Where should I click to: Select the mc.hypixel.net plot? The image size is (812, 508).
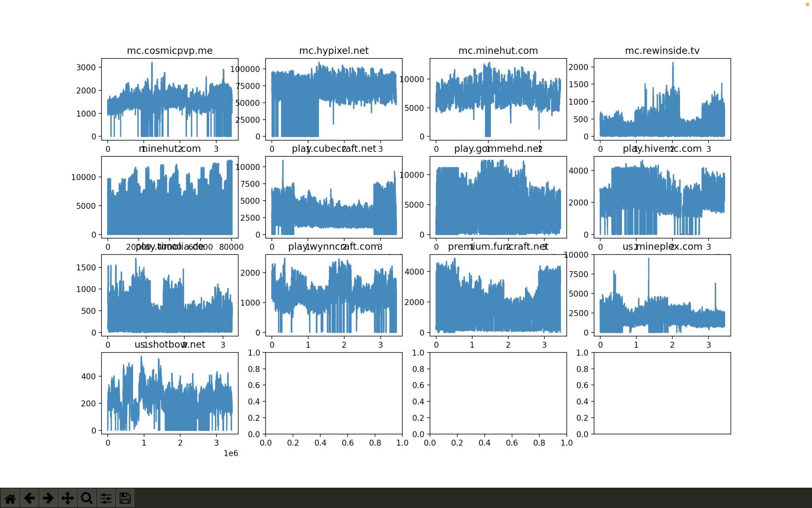pos(334,99)
